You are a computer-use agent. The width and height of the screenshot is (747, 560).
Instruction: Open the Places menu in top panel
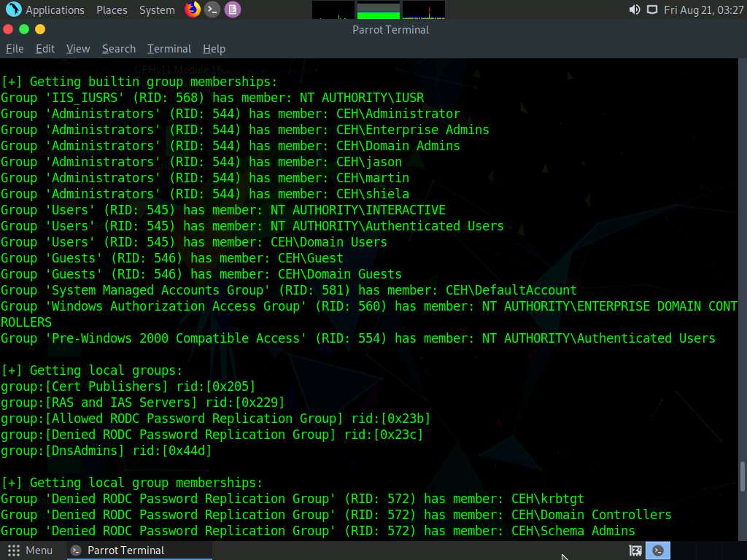[112, 10]
